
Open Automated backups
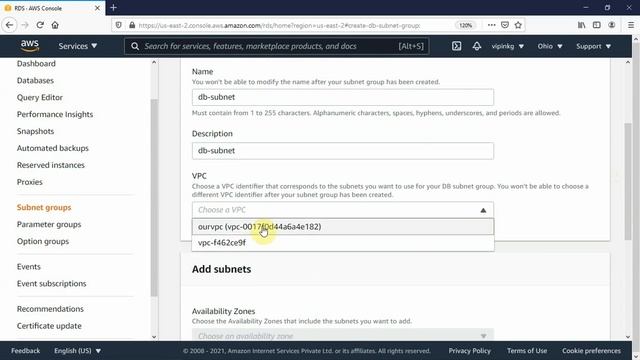(x=53, y=148)
